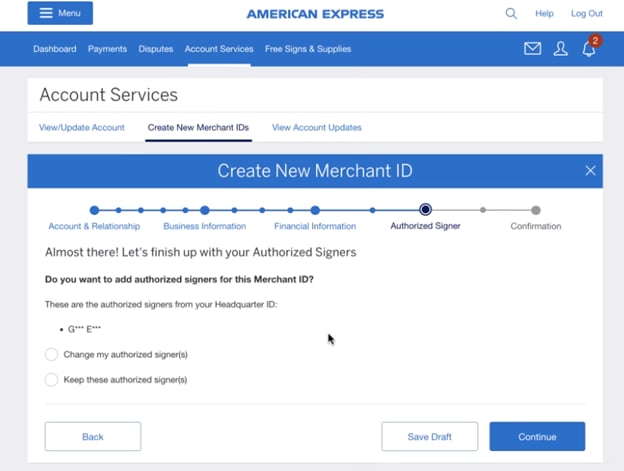Go to Dashboard in navigation bar
Screen dimensions: 624x471
click(x=54, y=48)
